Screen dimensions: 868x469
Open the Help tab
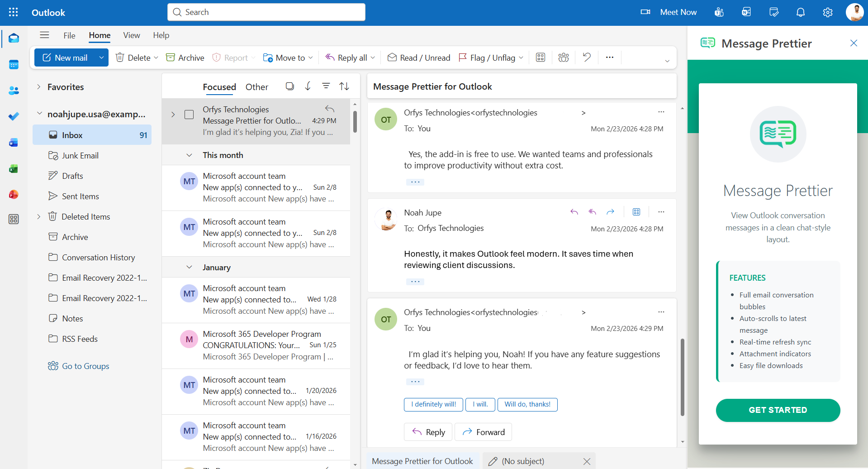161,35
